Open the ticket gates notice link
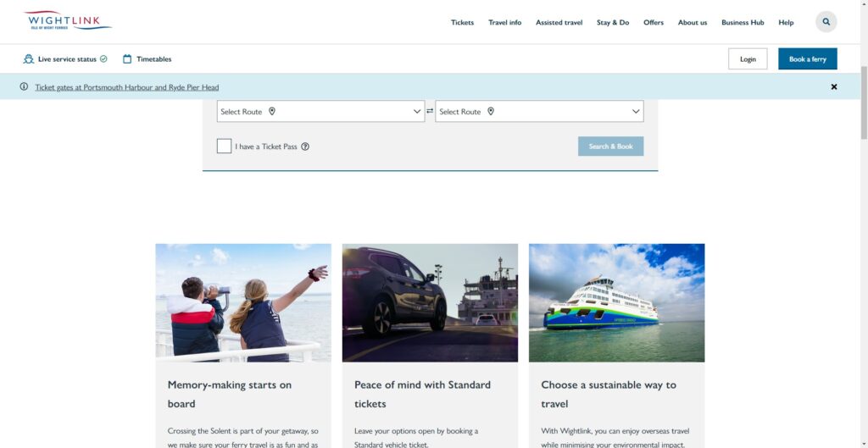Viewport: 868px width, 448px height. click(x=126, y=87)
